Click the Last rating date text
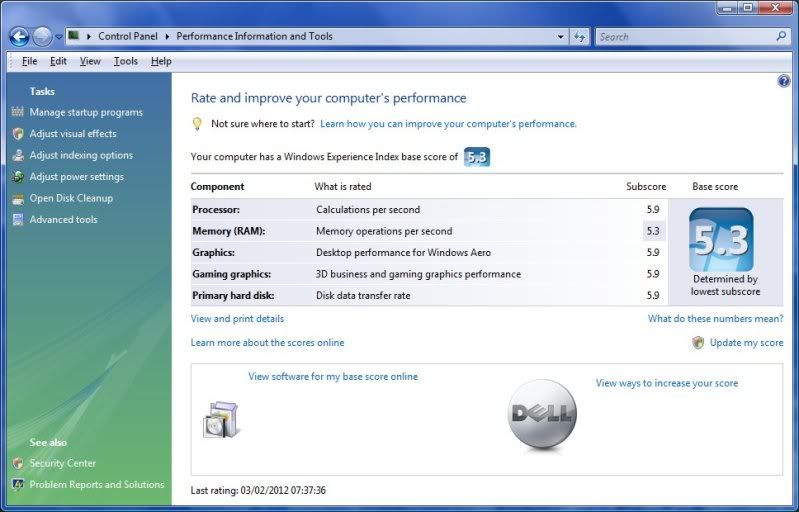 coord(258,491)
